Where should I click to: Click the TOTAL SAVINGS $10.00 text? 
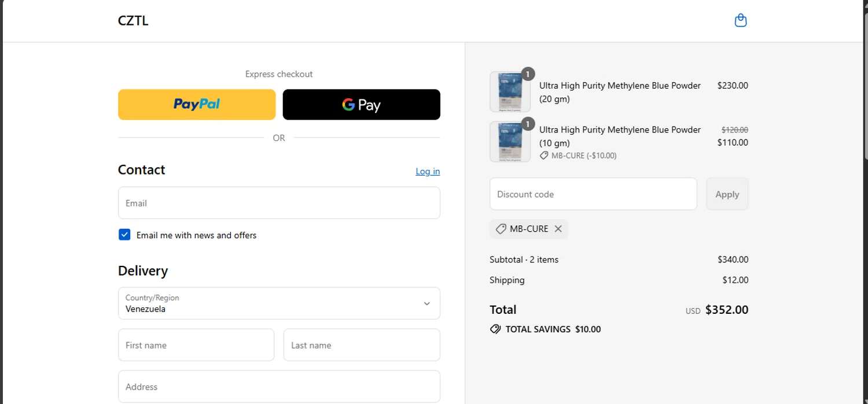(553, 329)
